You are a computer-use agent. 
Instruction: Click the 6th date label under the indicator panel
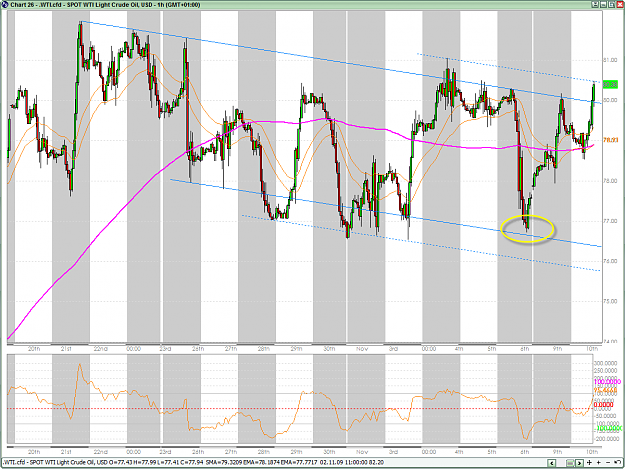coord(525,452)
